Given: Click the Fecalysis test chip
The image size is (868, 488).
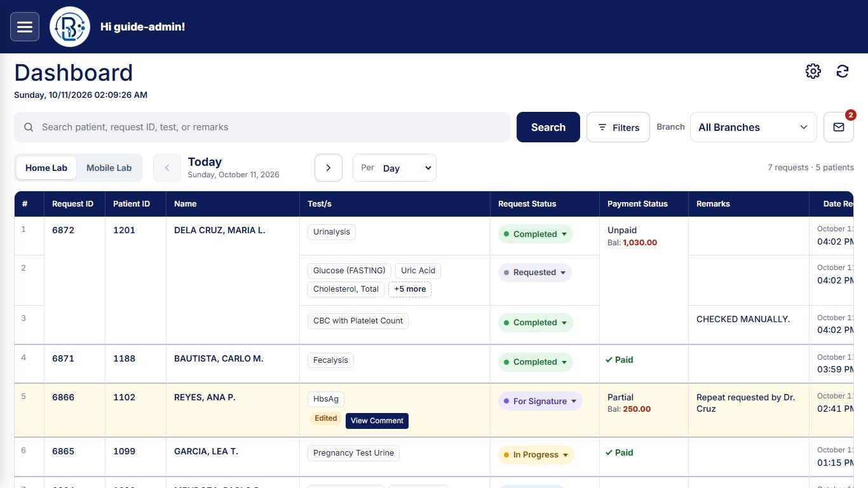Looking at the screenshot, I should [x=330, y=360].
